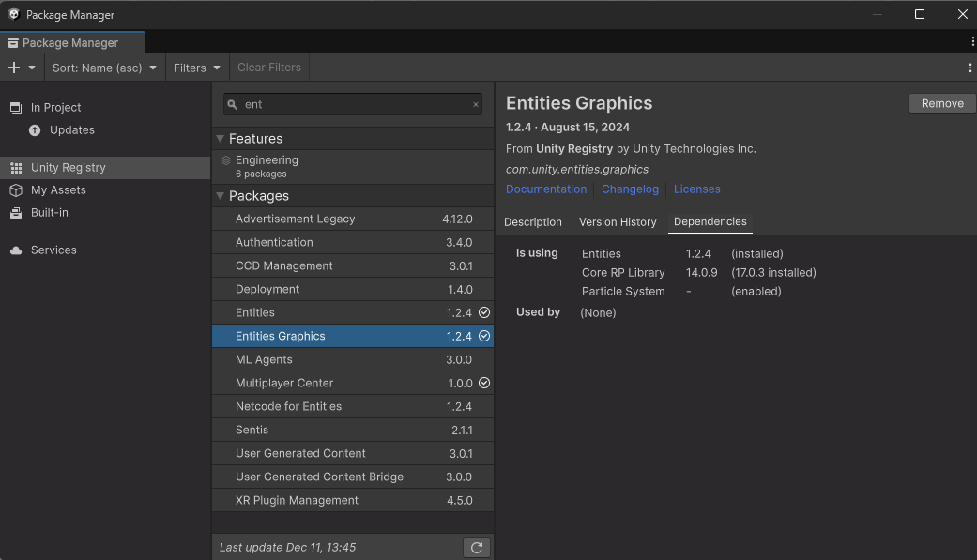Open the Package Manager window kebab menu
This screenshot has height=560, width=977.
tap(972, 42)
